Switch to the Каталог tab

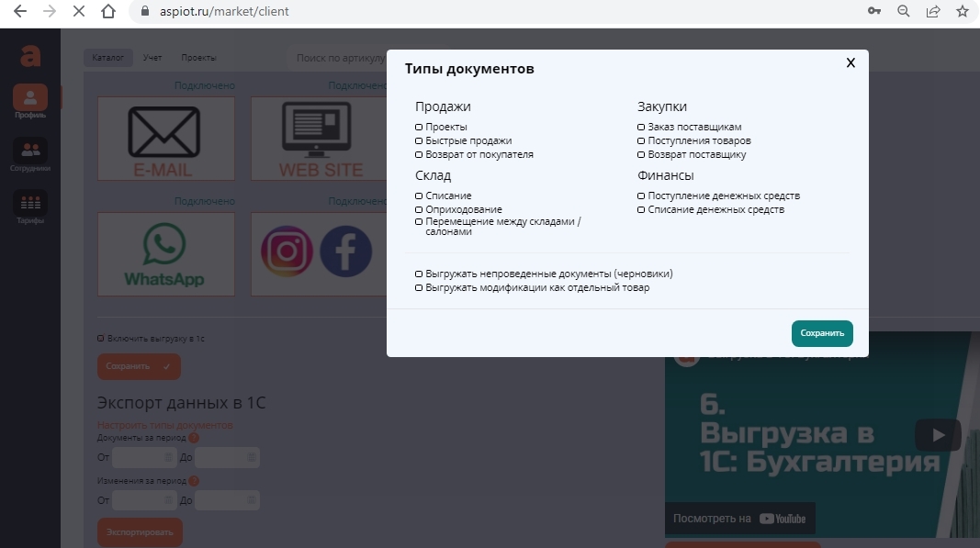(x=108, y=58)
